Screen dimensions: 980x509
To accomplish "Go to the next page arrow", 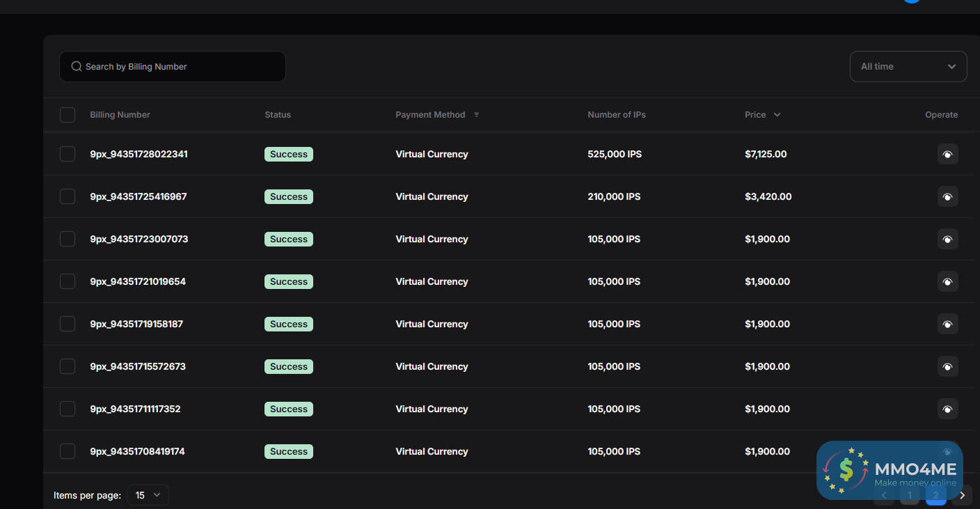I will pyautogui.click(x=962, y=496).
